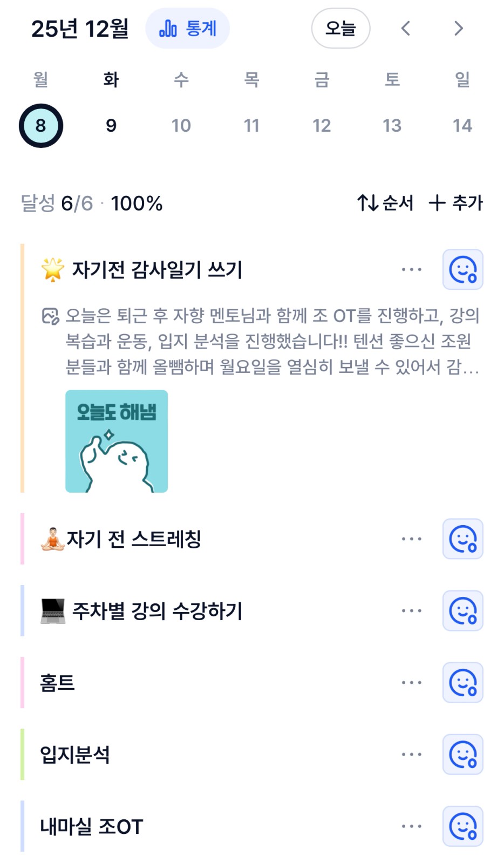Tap 추가 to add new habit
Screen dimensions: 504x863
(456, 203)
